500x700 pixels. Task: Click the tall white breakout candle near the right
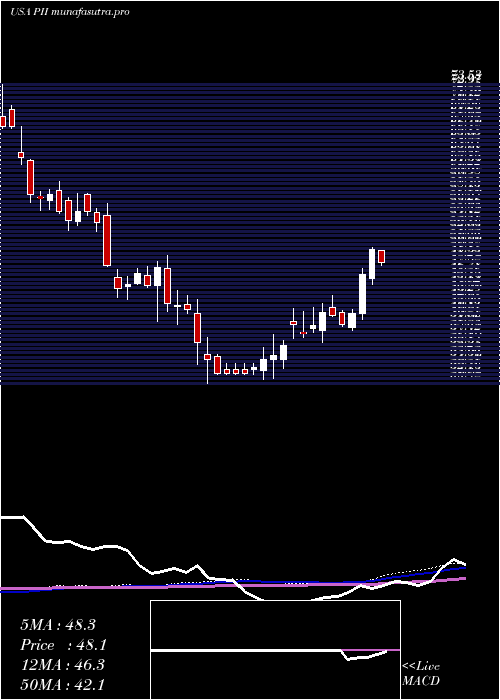click(362, 294)
